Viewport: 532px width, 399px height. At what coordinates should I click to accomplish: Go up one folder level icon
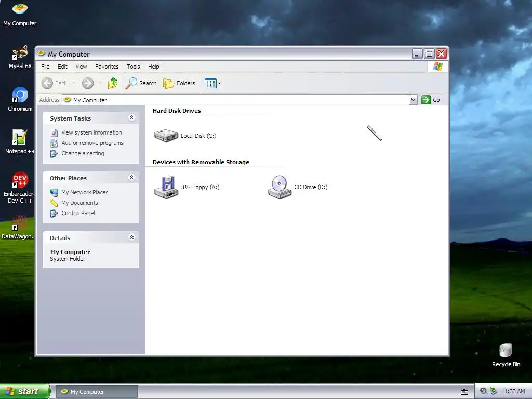tap(113, 83)
